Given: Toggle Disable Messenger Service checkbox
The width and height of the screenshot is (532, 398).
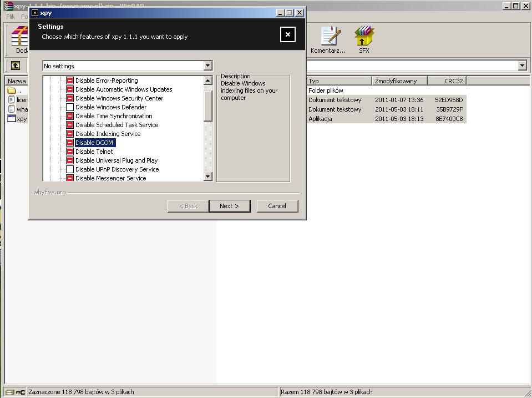Looking at the screenshot, I should tap(69, 178).
